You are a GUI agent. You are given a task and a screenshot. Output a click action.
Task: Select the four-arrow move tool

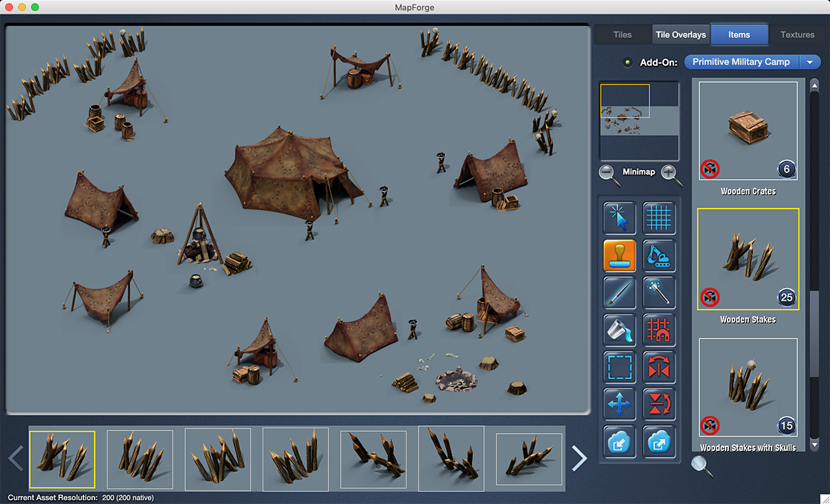point(619,405)
